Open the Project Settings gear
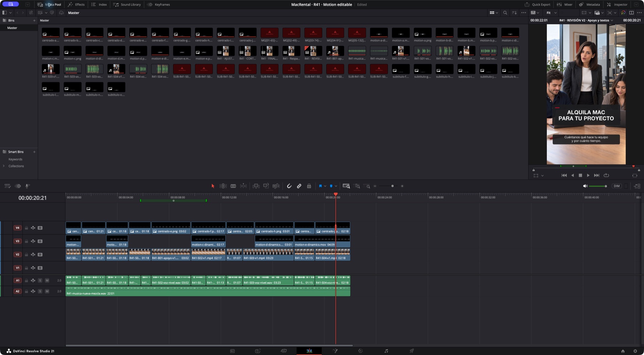Screen dimensions: 644x355 pos(635,351)
